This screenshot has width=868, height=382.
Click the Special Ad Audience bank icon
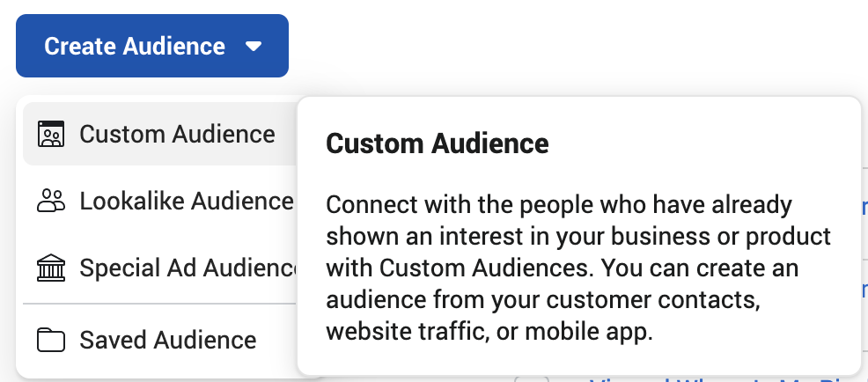pos(51,268)
